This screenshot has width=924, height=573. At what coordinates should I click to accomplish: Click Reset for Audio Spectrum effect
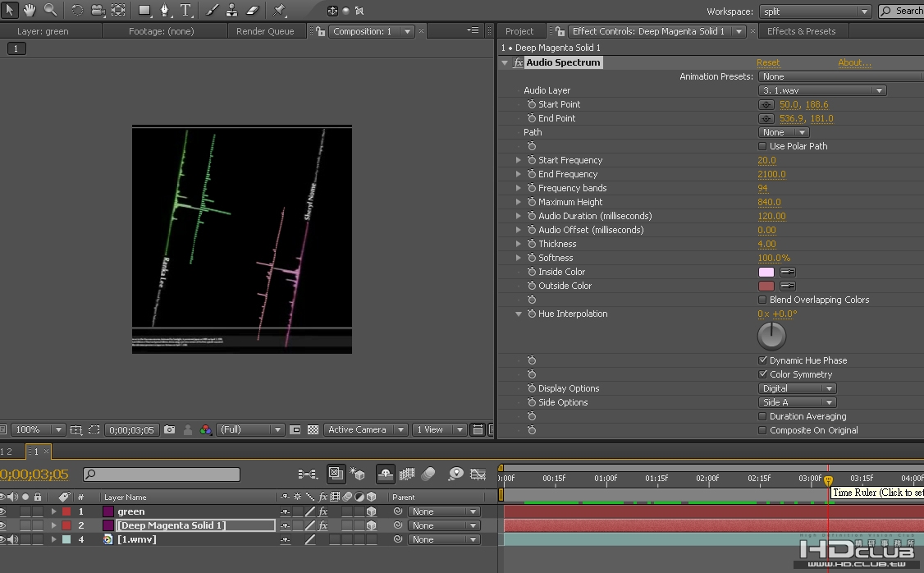(768, 62)
